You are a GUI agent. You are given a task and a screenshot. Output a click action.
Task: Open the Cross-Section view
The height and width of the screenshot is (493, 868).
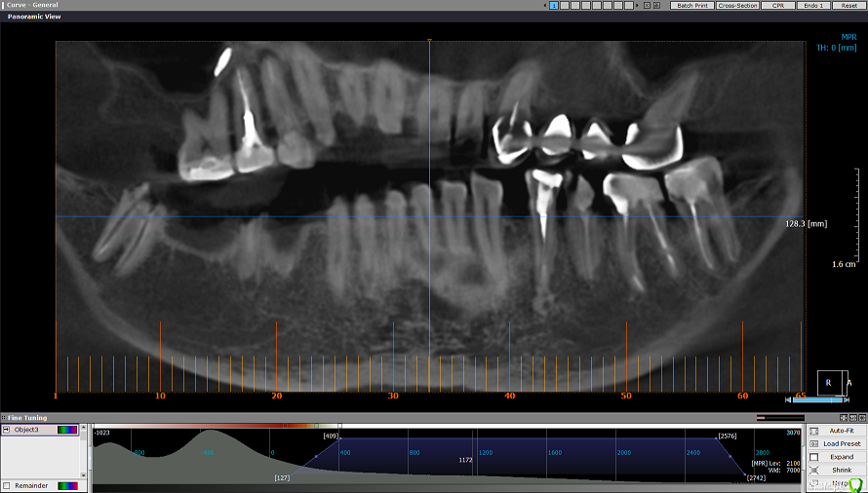point(738,6)
